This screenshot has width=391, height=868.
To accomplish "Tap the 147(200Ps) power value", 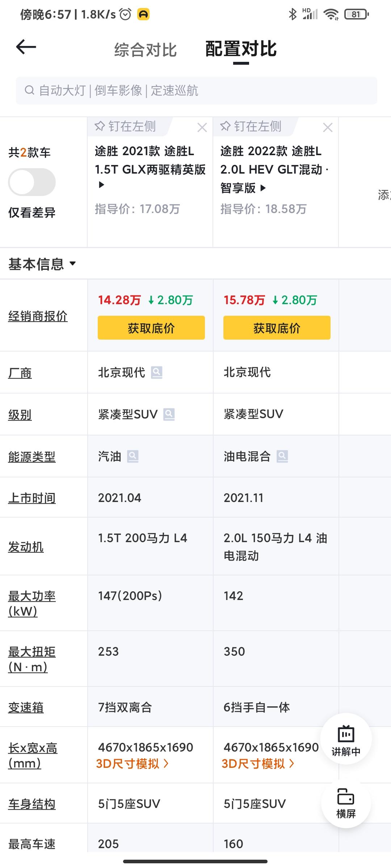I will click(x=130, y=596).
